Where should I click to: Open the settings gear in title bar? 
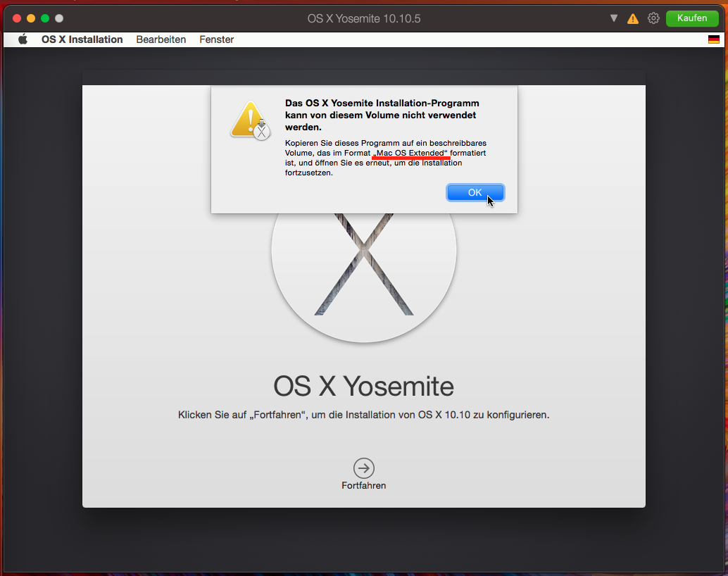pos(653,18)
